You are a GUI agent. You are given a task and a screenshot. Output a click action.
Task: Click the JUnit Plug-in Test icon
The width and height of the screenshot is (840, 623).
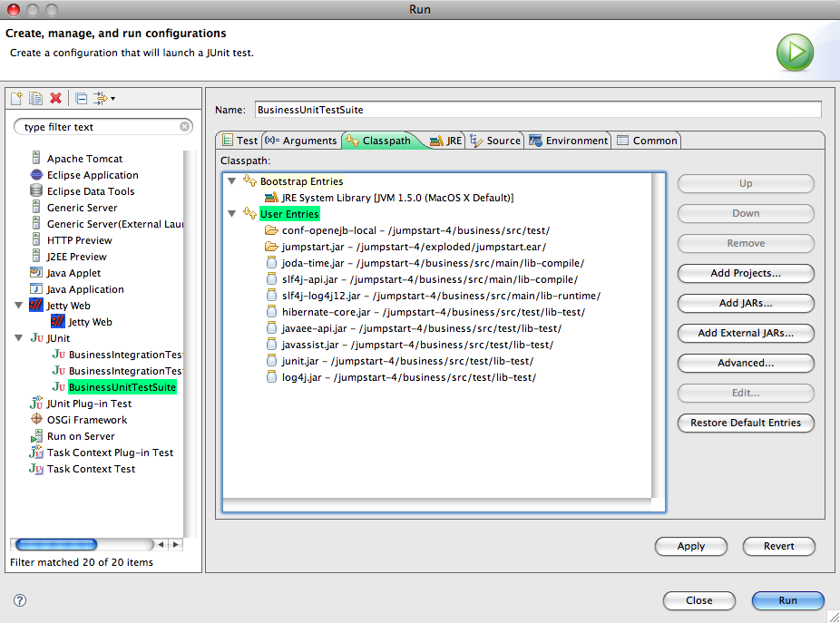pyautogui.click(x=36, y=403)
